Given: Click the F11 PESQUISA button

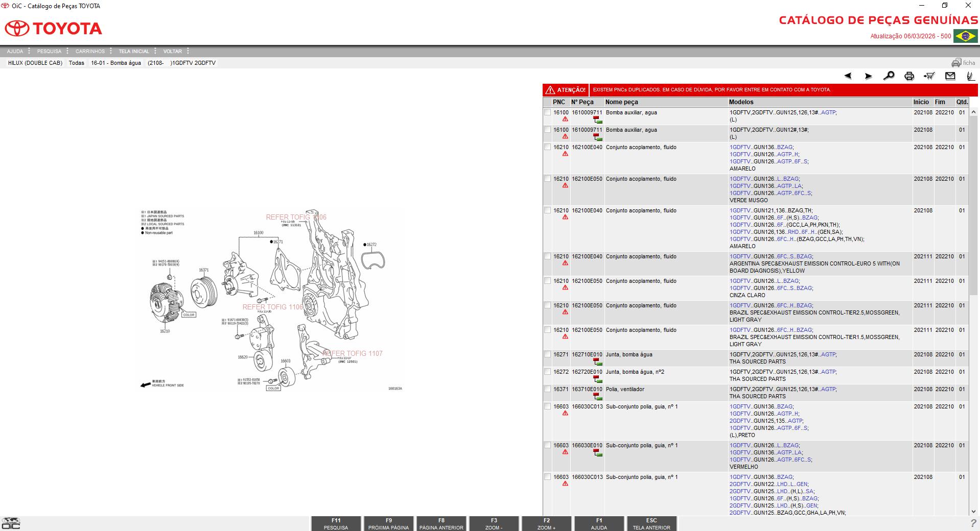Looking at the screenshot, I should click(x=336, y=524).
